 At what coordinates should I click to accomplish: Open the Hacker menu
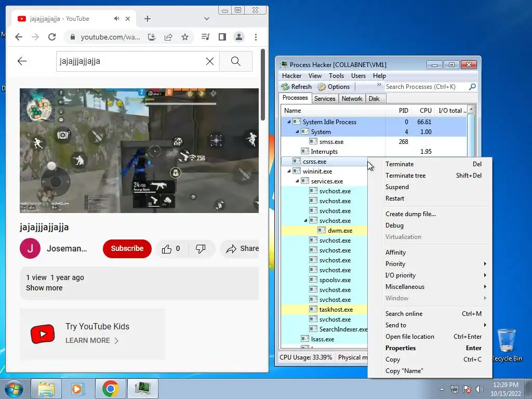[x=291, y=76]
